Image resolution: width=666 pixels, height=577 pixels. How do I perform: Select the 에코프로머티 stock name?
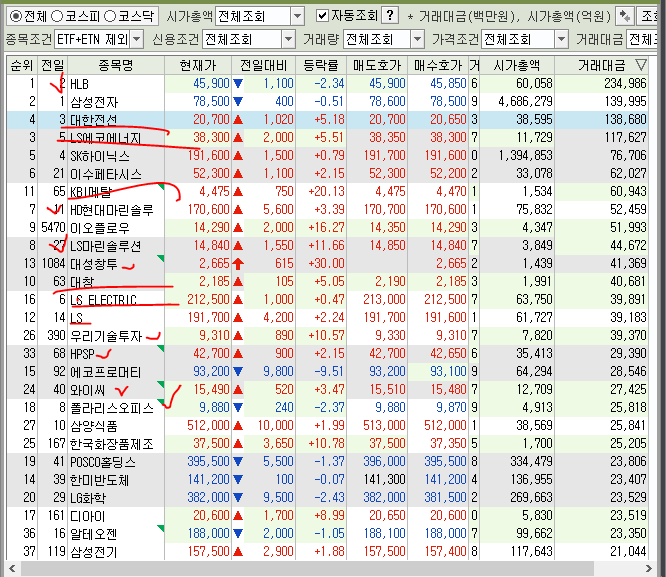[106, 372]
